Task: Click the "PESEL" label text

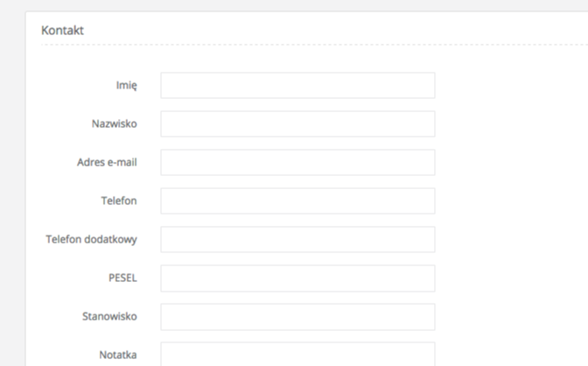Action: [x=122, y=278]
